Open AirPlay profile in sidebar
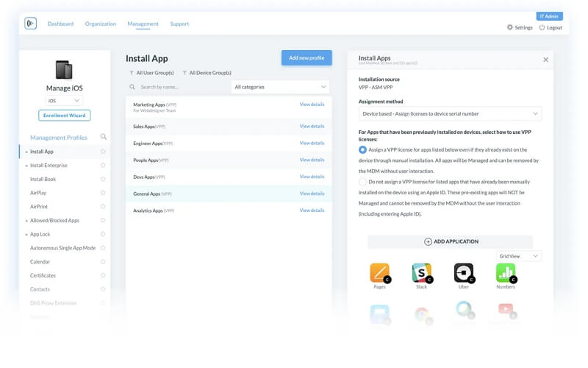This screenshot has height=368, width=588. (38, 193)
